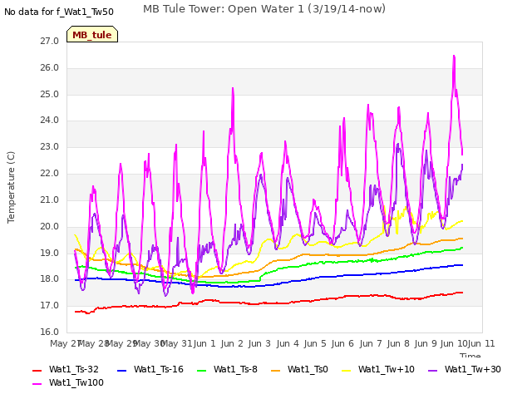The image size is (532, 399).
Task: Click the 27.0 y-axis tick label
Action: pos(50,41)
